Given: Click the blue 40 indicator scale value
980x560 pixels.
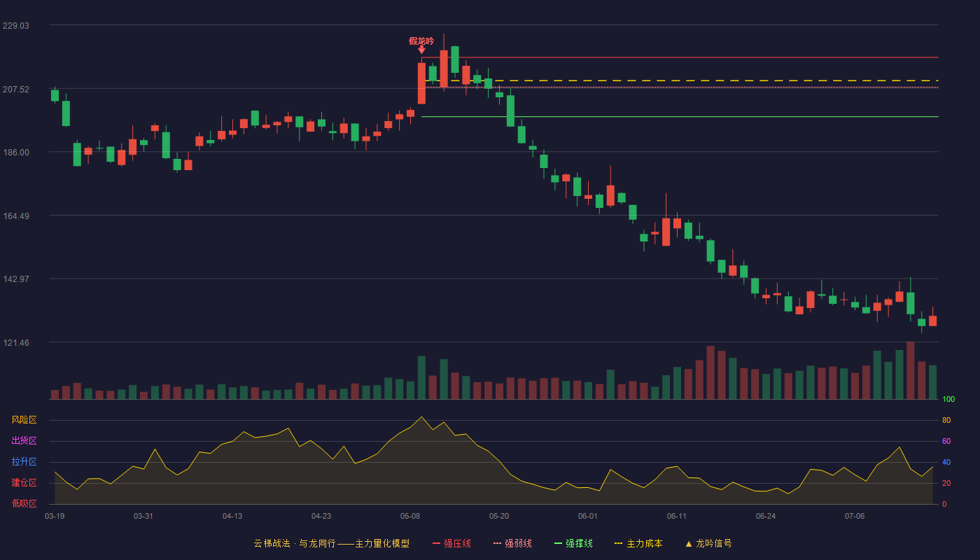Looking at the screenshot, I should point(946,462).
